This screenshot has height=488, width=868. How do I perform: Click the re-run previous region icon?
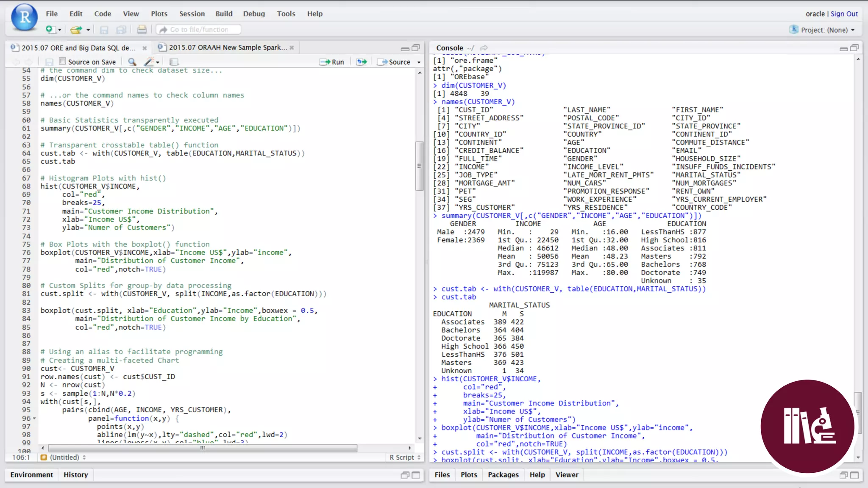point(362,62)
